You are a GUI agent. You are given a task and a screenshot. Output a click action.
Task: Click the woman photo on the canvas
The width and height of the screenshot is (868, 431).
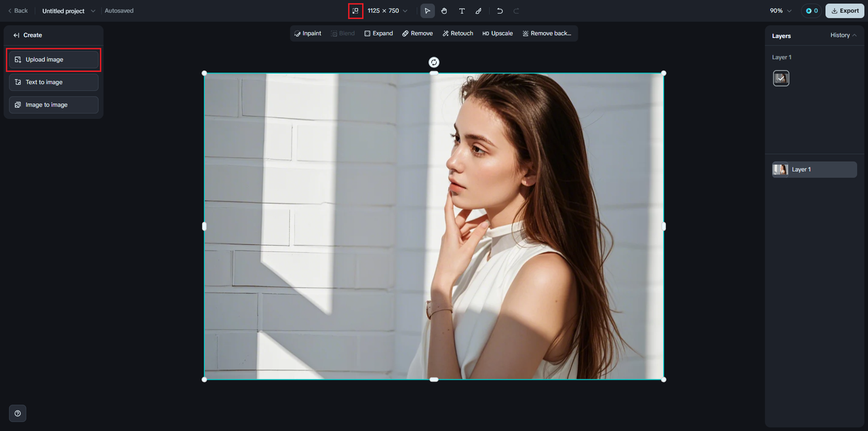434,226
